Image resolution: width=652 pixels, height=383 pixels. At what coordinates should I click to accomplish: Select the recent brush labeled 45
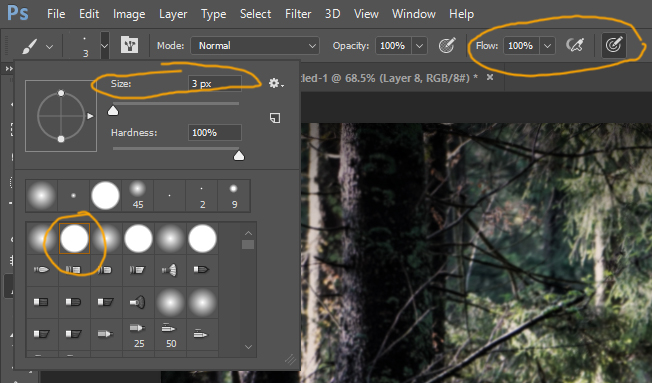[x=138, y=195]
